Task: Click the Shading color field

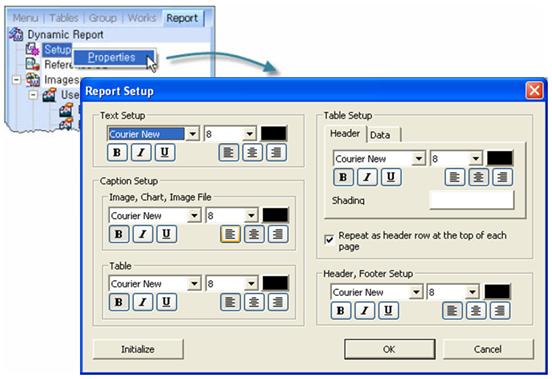Action: (472, 200)
